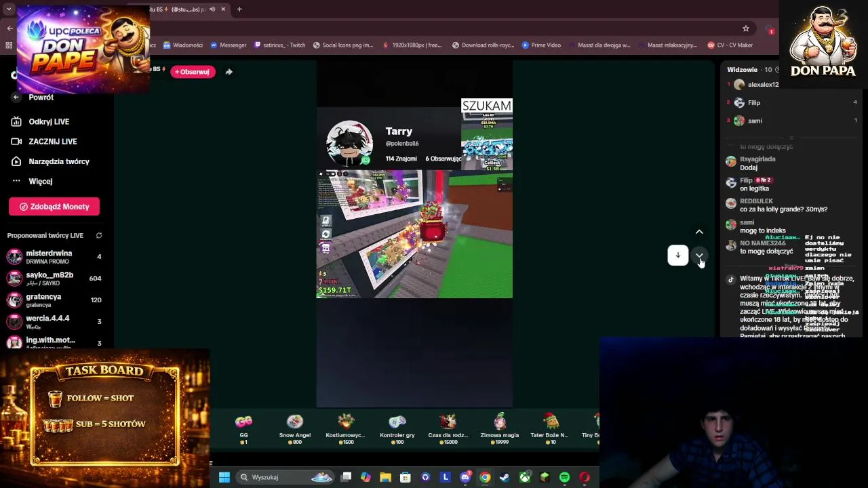This screenshot has width=868, height=488.
Task: Open Opera browser from taskbar
Action: [585, 477]
